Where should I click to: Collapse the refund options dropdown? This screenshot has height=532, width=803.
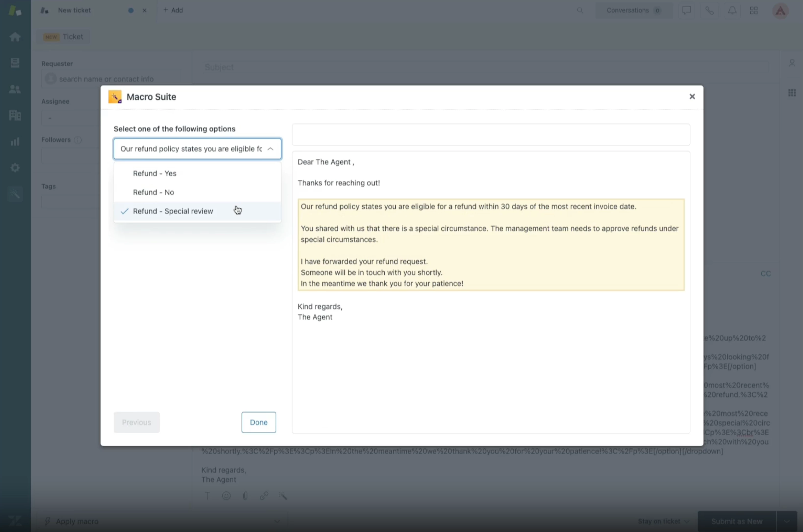click(270, 149)
